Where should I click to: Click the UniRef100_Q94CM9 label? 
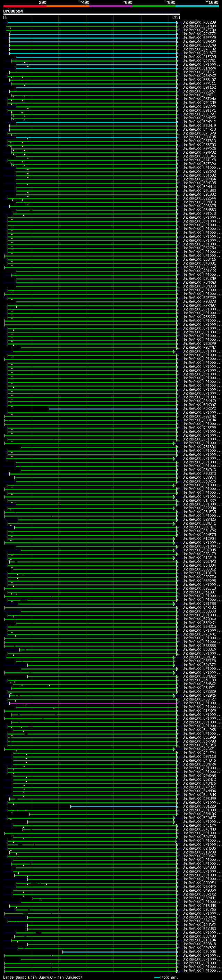199,103
